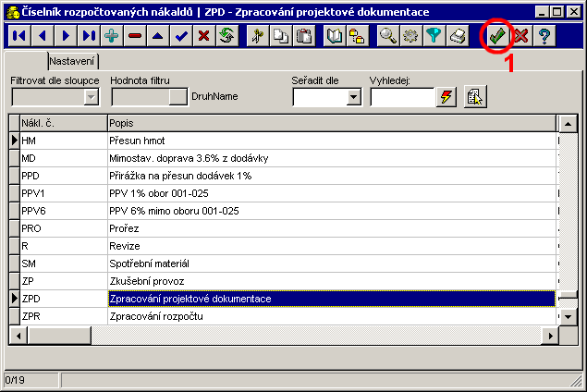587x392 pixels.
Task: Sort by the Nákl. č. column header
Action: click(x=63, y=123)
